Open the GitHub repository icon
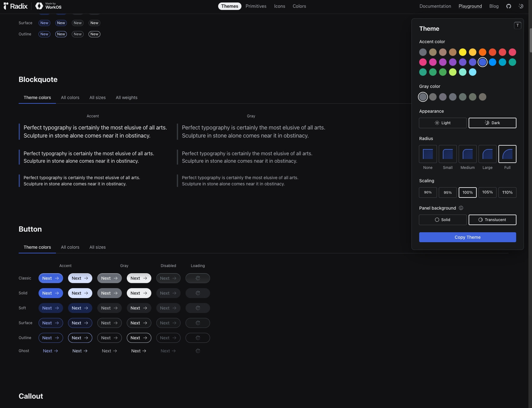Viewport: 532px width, 408px height. [x=509, y=6]
